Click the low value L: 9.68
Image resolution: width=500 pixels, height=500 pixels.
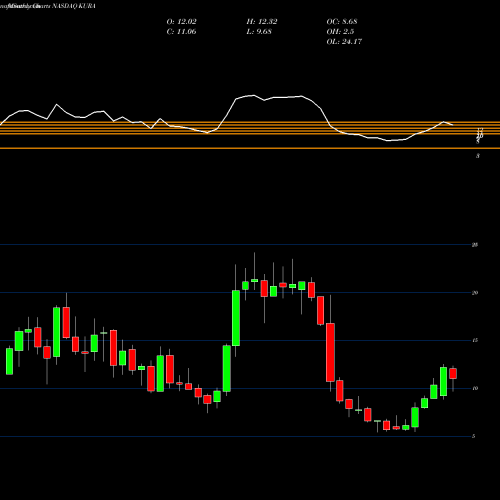[259, 32]
